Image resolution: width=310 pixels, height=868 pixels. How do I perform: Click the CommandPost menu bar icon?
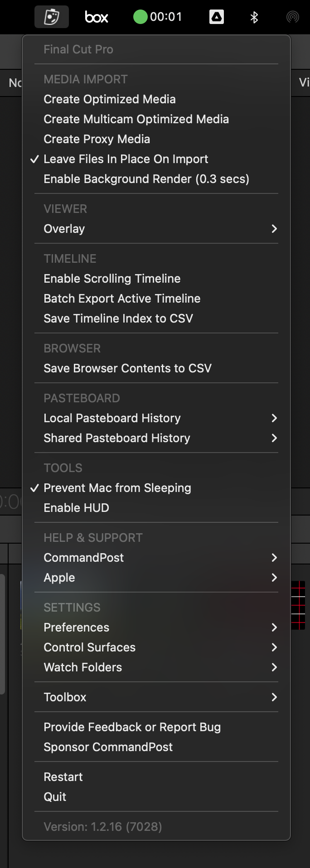coord(52,17)
